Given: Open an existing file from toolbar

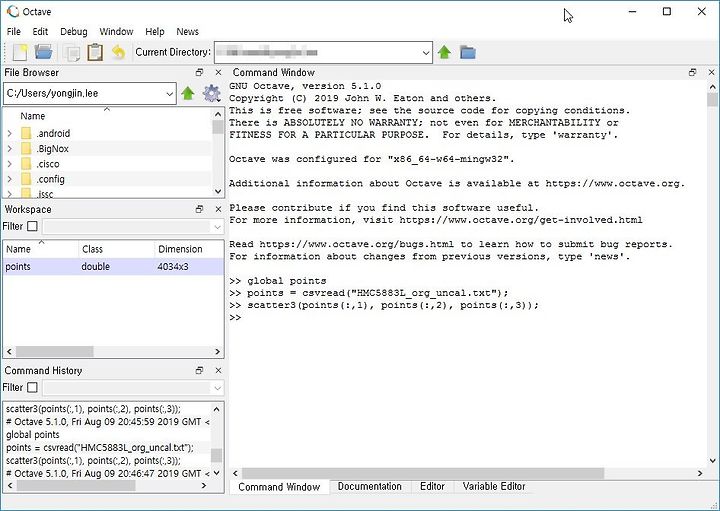Looking at the screenshot, I should coord(44,52).
